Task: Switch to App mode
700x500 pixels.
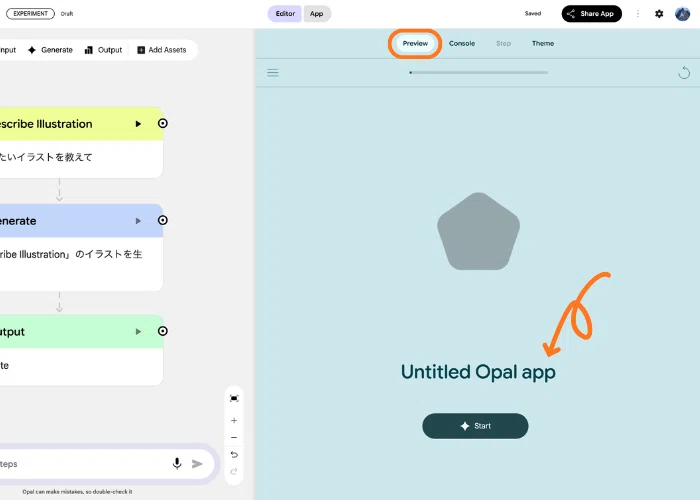Action: tap(317, 14)
